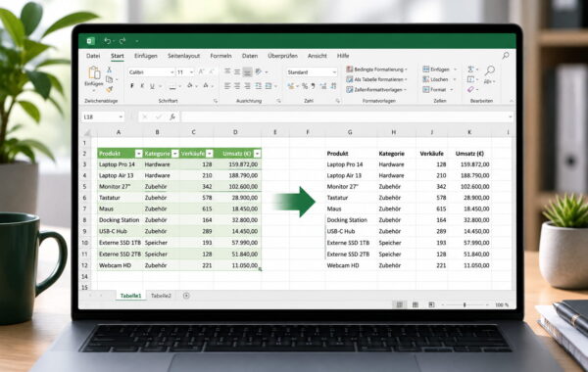Click the merge and center icon

tap(269, 86)
